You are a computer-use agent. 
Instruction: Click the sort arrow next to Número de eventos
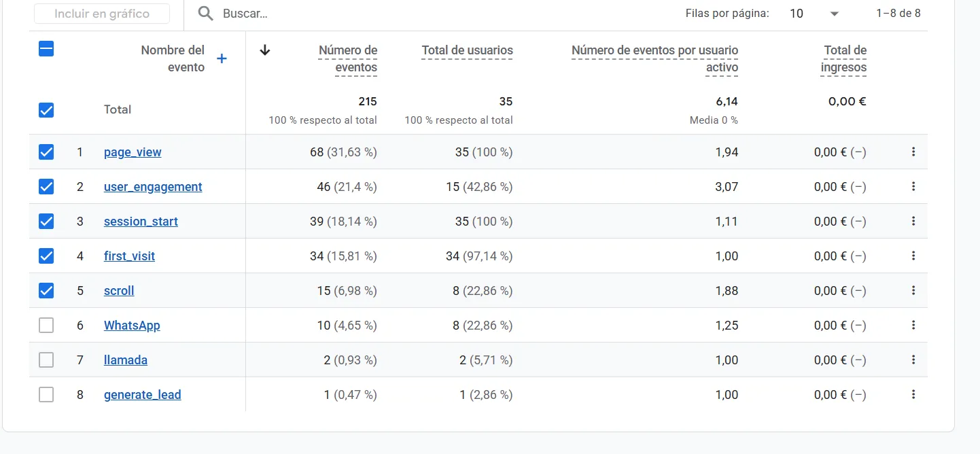265,50
